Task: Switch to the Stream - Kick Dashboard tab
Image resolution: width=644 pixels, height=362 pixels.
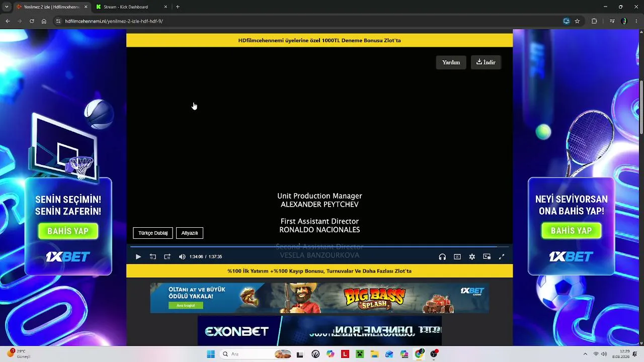Action: [x=126, y=7]
